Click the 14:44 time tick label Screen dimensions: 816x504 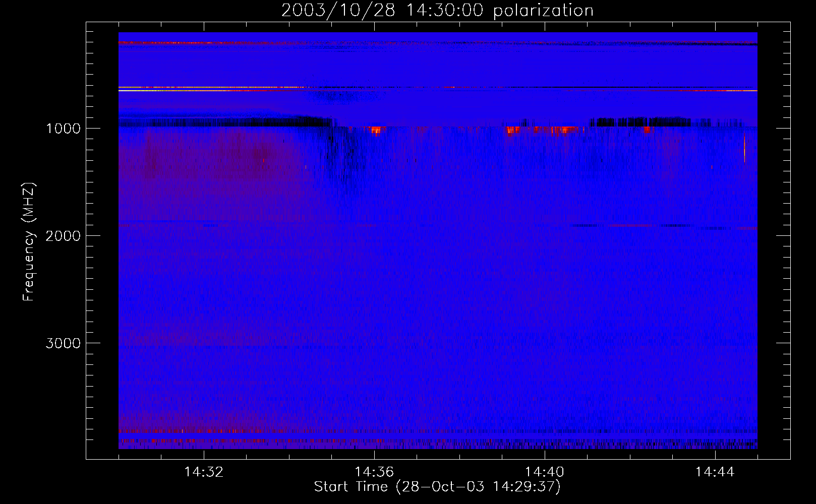(x=715, y=472)
